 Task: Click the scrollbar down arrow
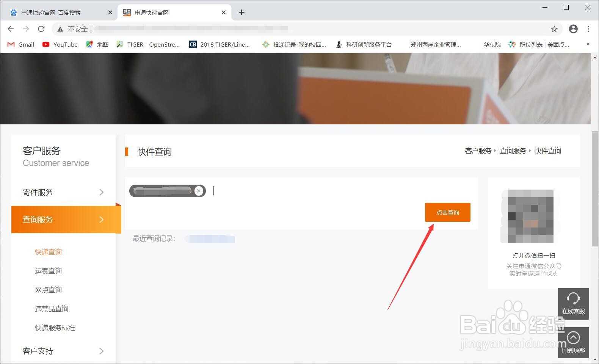click(x=595, y=359)
